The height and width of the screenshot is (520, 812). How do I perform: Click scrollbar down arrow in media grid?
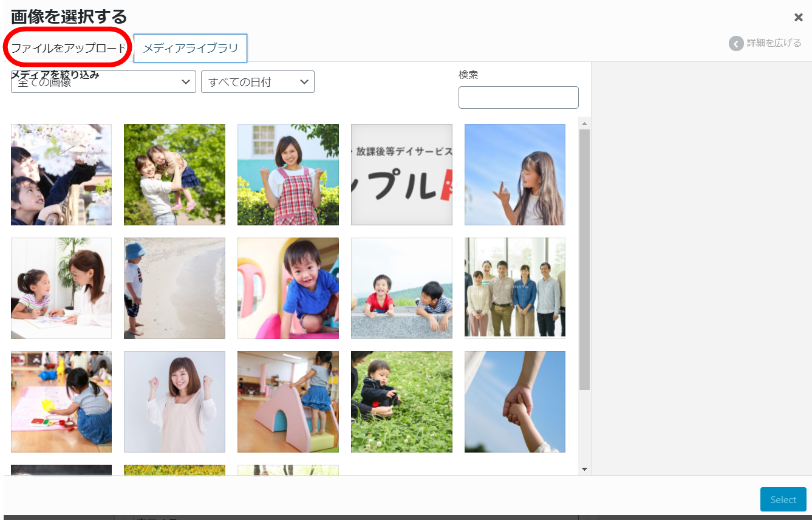pos(584,469)
